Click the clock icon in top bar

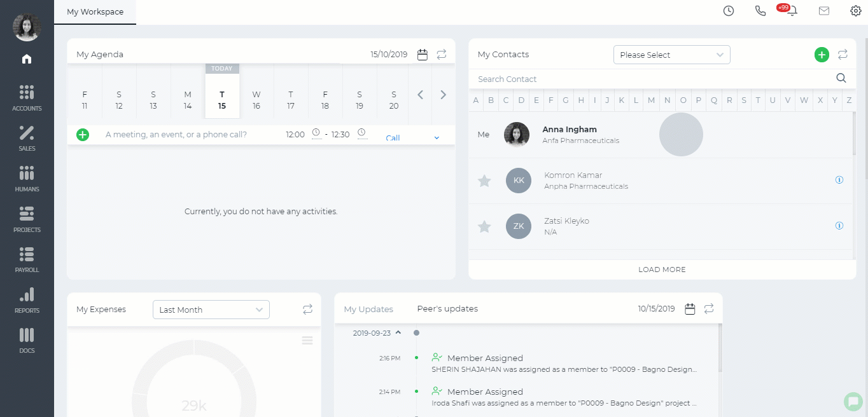pos(729,11)
